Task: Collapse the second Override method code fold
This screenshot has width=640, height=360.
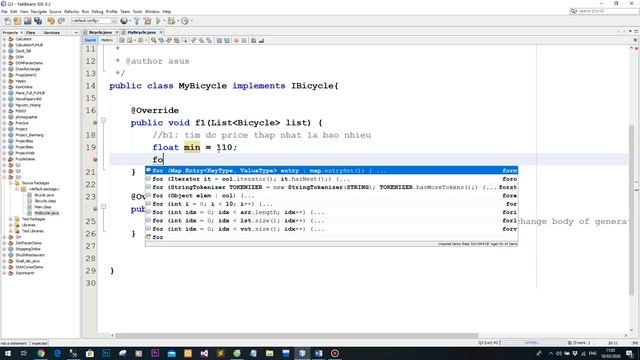Action: tap(103, 207)
